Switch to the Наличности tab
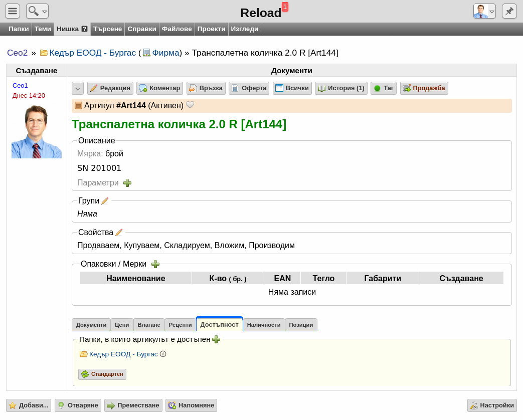 click(x=263, y=325)
